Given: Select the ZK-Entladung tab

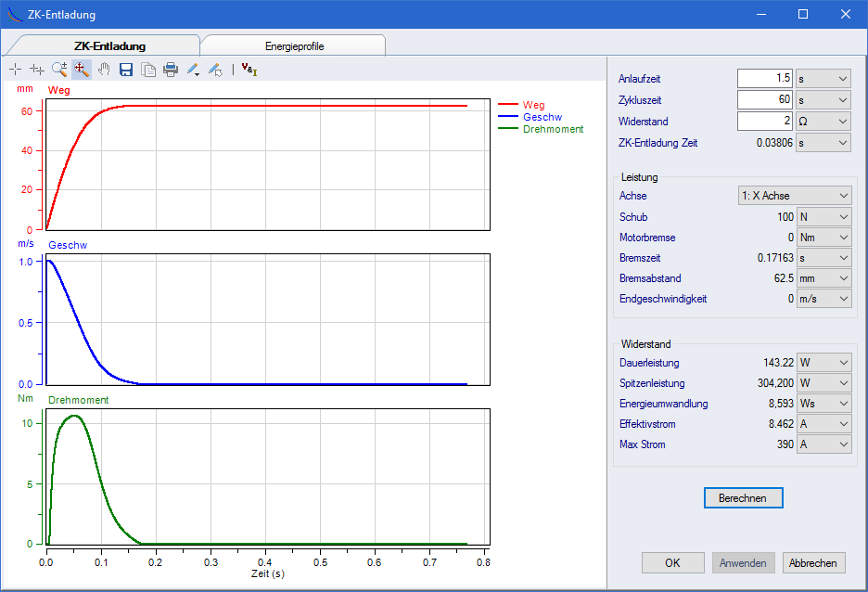Looking at the screenshot, I should coord(109,46).
